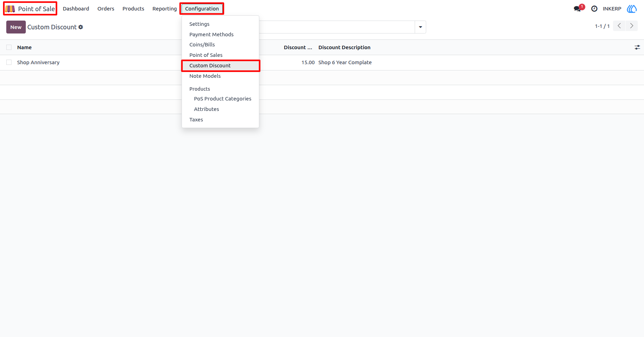Image resolution: width=644 pixels, height=337 pixels.
Task: Select Point of Sales menu entry
Action: point(220,55)
